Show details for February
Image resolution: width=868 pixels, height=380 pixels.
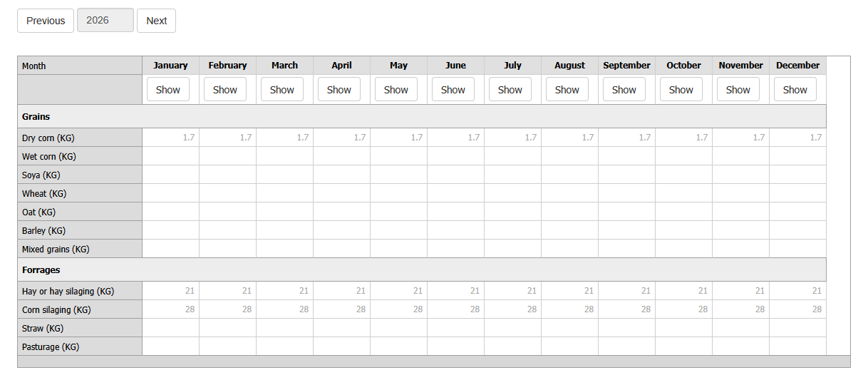point(225,90)
